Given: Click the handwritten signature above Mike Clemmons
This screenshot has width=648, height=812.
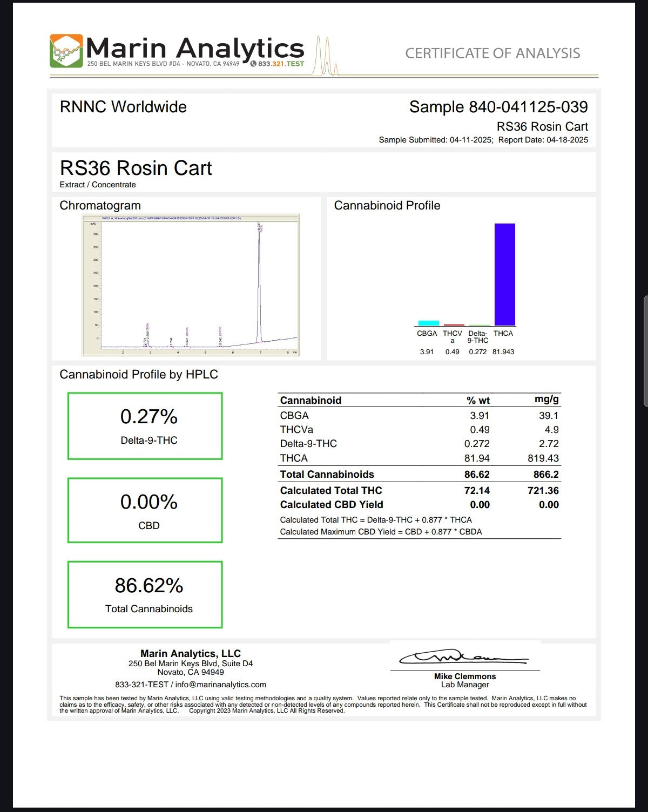Looking at the screenshot, I should 463,657.
